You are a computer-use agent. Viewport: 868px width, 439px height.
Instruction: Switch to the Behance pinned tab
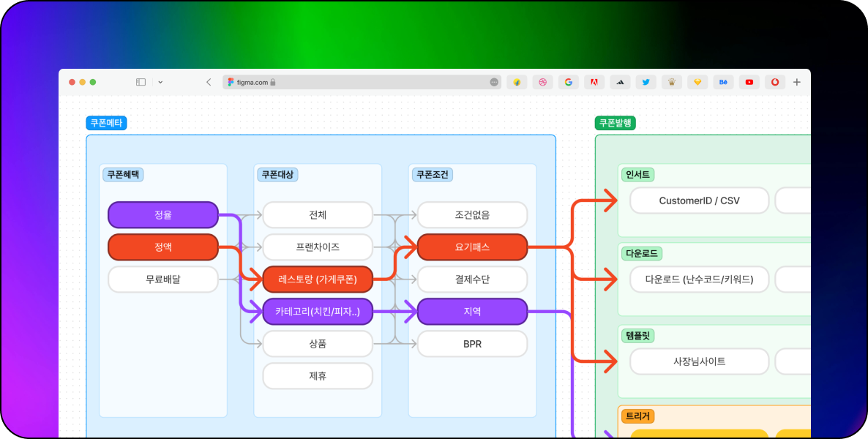coord(723,83)
